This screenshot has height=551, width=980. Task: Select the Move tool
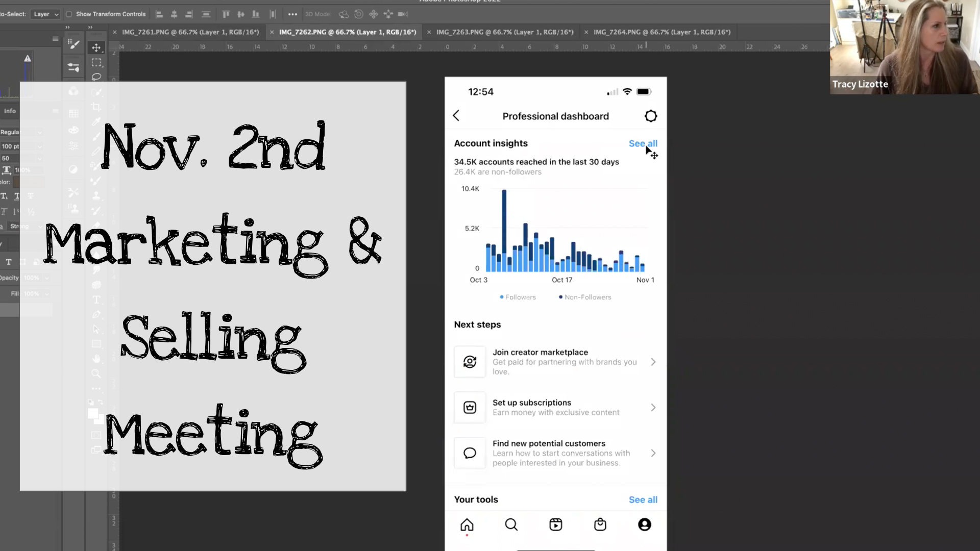pos(96,47)
